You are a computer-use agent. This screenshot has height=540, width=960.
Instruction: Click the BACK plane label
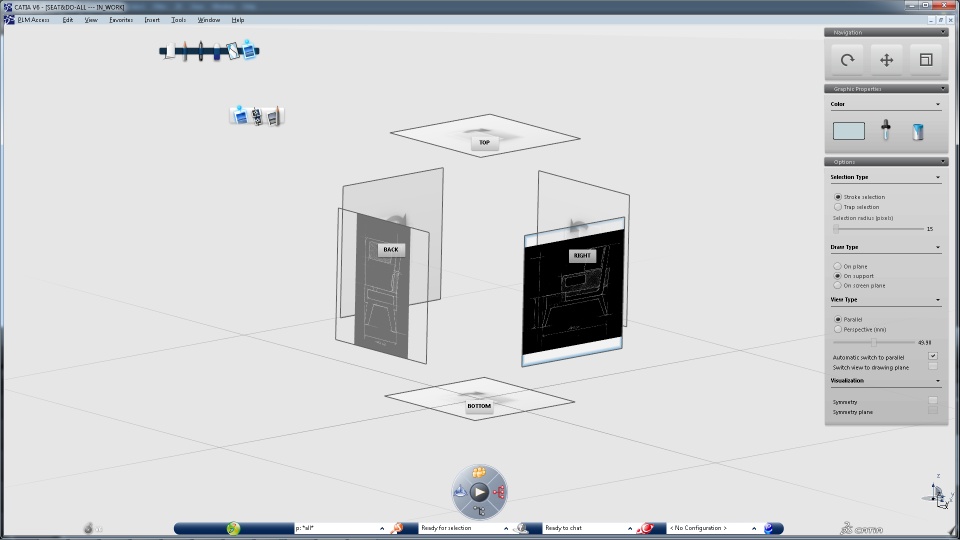pyautogui.click(x=391, y=250)
